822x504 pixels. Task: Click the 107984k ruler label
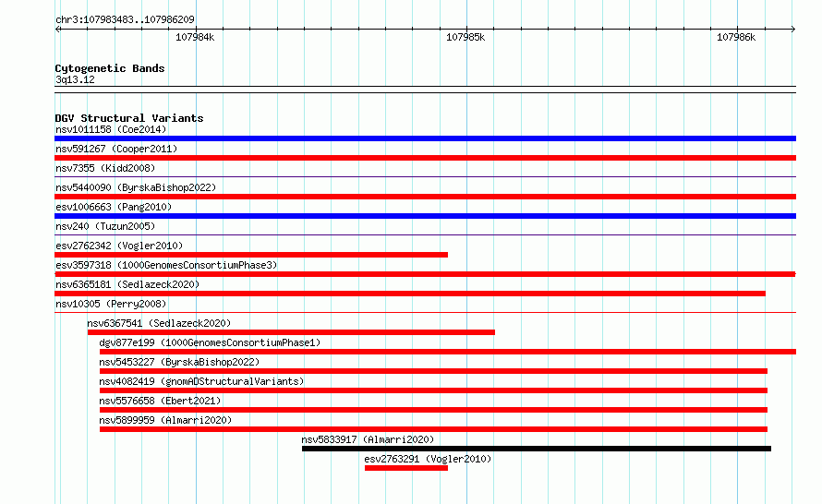pos(195,37)
